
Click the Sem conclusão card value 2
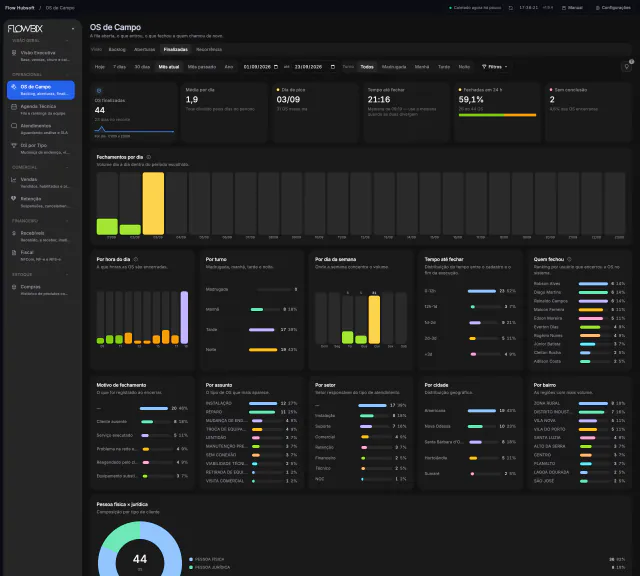(552, 100)
